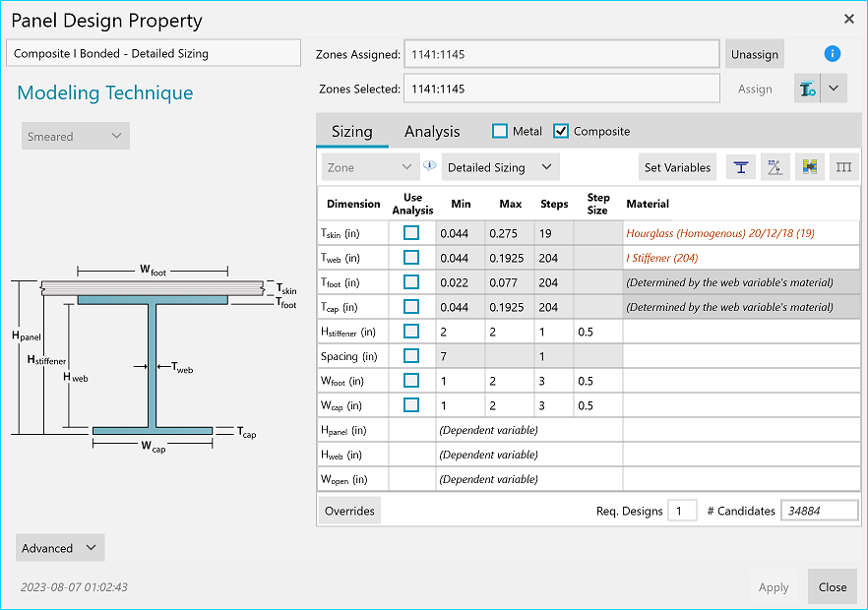Viewport: 868px width, 610px height.
Task: Click the I-stiffener concept icon next to Assign
Action: pyautogui.click(x=807, y=89)
